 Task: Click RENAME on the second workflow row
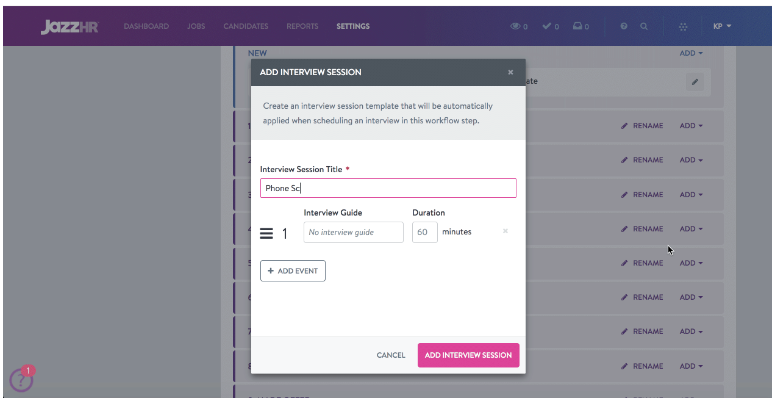click(x=642, y=160)
